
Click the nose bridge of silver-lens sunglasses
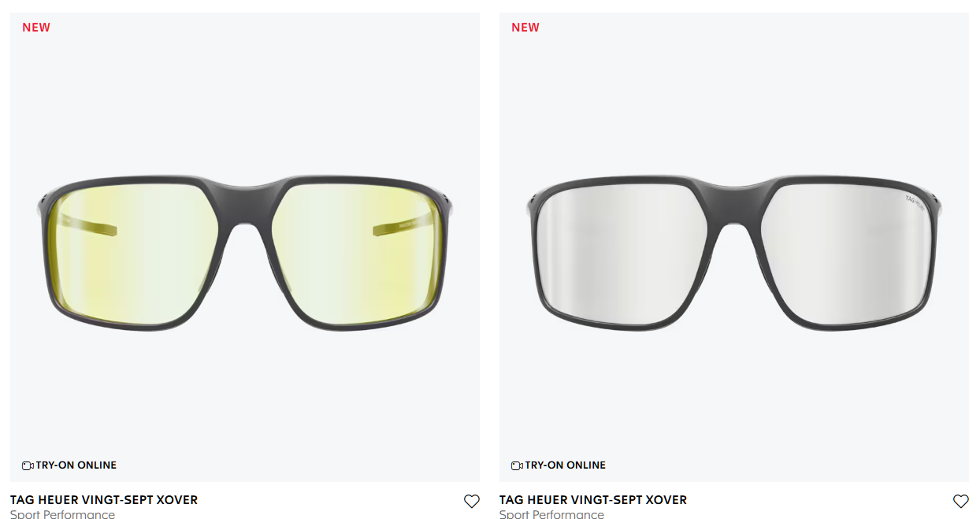734,197
